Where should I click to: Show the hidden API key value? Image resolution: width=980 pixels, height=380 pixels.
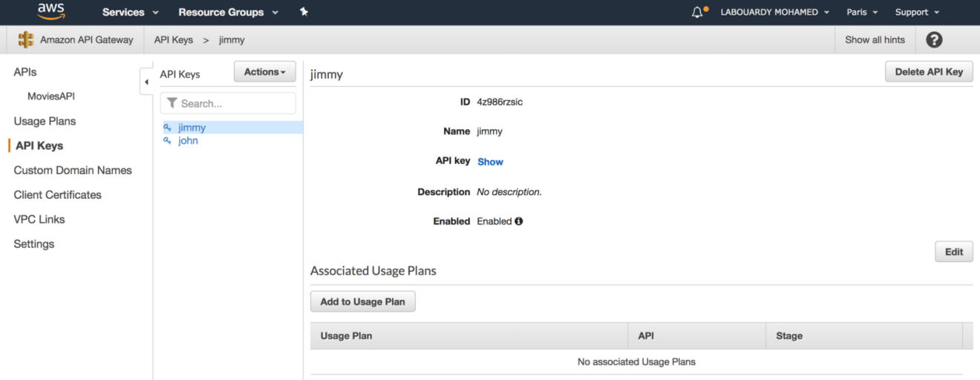click(x=490, y=162)
